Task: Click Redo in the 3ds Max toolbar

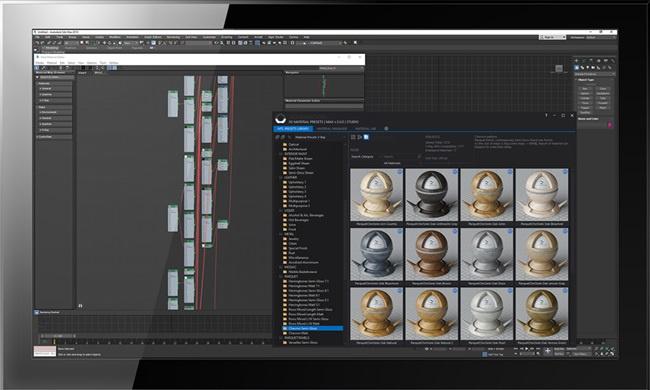Action: coord(43,43)
